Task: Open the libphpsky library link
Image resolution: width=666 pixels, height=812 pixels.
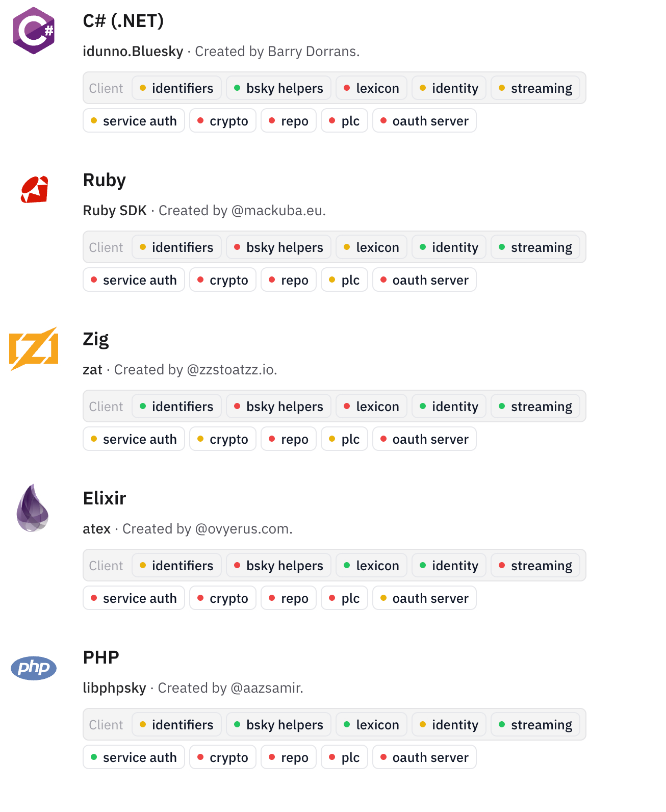Action: (114, 688)
